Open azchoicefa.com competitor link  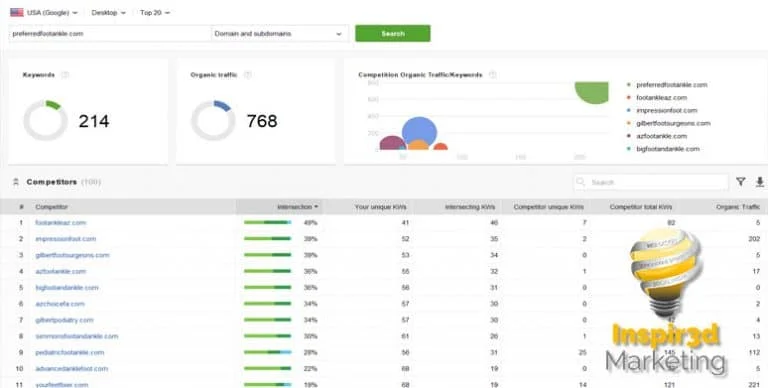point(60,304)
